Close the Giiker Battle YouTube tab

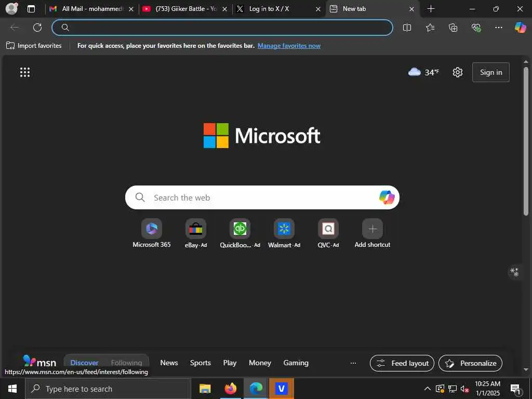coord(224,9)
